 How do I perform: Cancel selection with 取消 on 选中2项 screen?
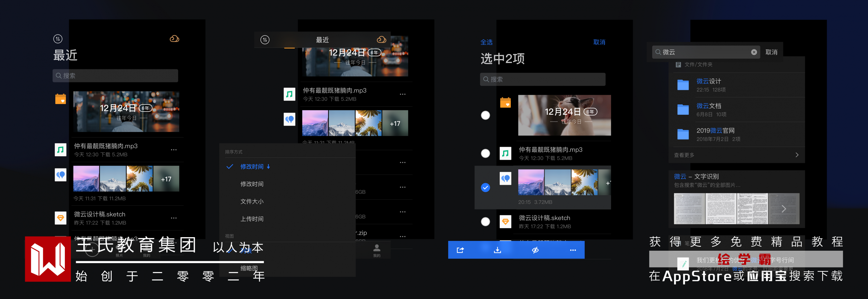pyautogui.click(x=599, y=42)
